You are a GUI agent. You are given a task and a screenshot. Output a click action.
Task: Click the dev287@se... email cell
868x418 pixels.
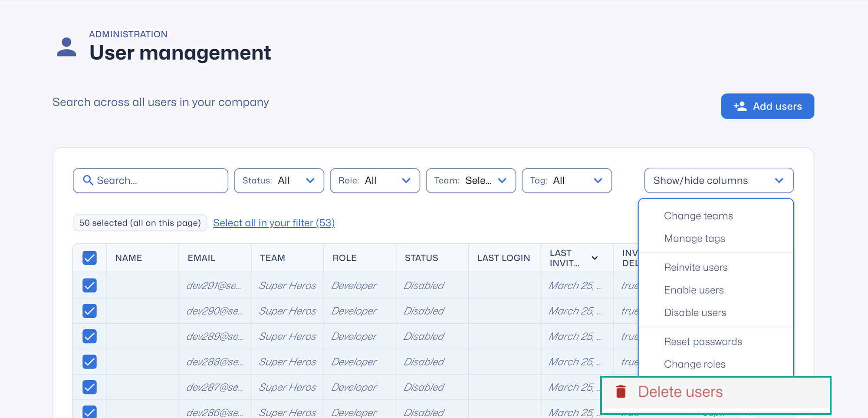(x=214, y=388)
